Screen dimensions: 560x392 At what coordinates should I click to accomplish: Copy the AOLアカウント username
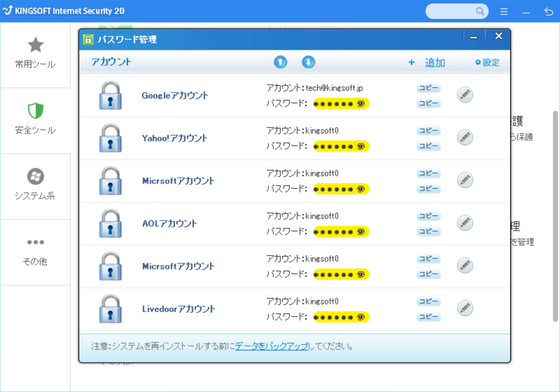point(428,216)
